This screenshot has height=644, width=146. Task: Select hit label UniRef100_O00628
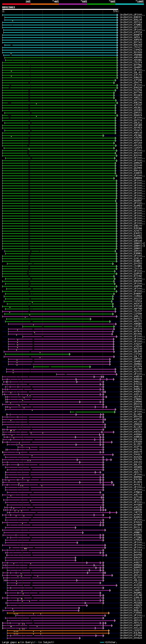click(131, 638)
